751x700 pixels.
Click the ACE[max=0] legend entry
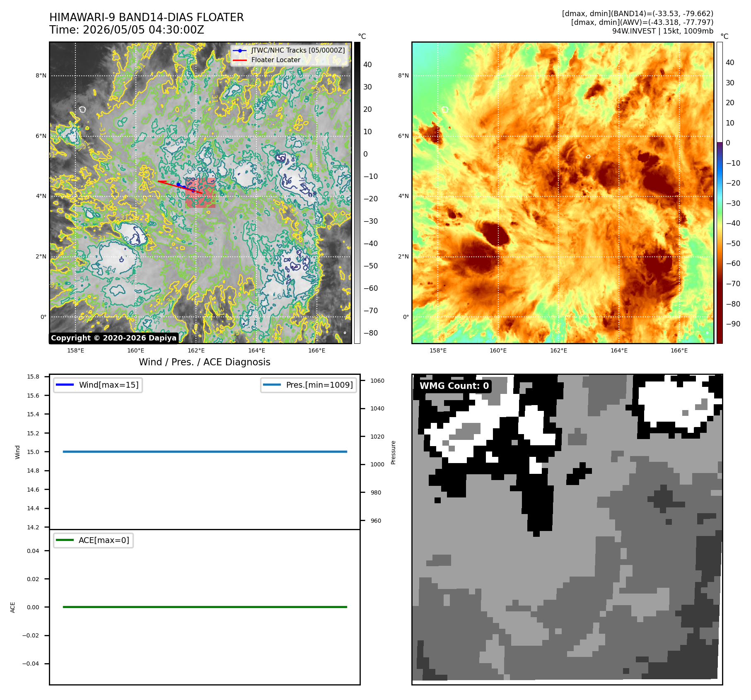pyautogui.click(x=93, y=540)
